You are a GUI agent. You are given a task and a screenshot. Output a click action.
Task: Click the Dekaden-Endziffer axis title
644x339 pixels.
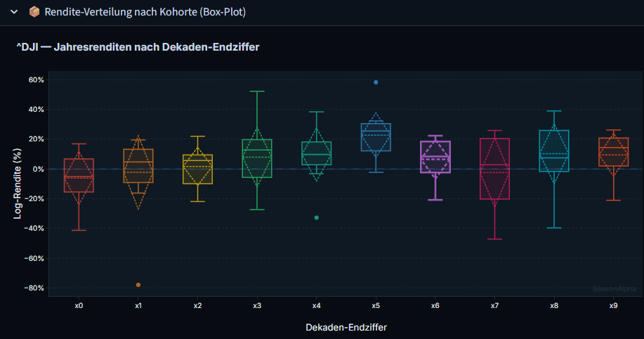coord(346,328)
